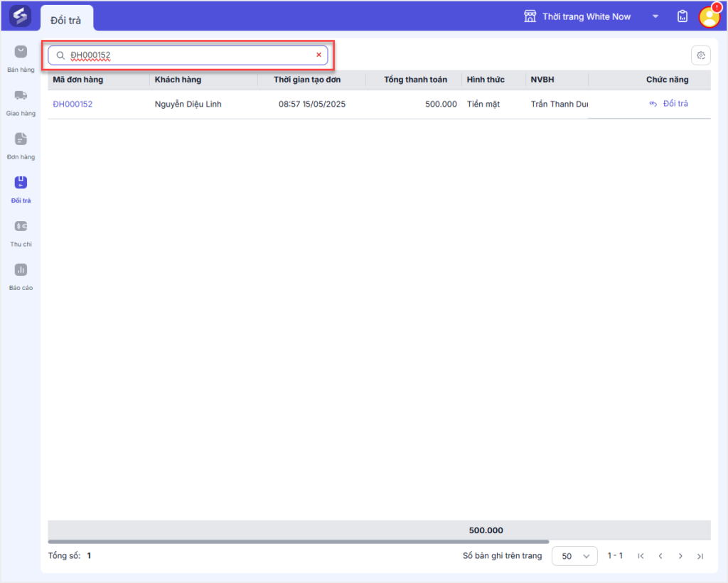Open the clipboard icon in the header

[x=682, y=17]
